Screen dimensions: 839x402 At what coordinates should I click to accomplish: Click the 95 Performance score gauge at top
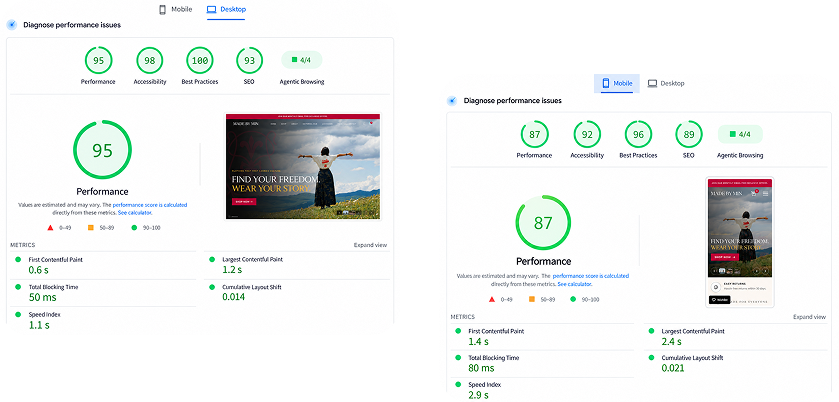(98, 60)
